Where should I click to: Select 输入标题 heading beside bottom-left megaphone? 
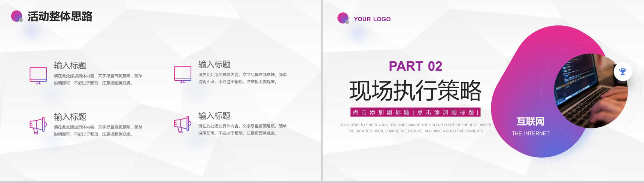(x=70, y=117)
